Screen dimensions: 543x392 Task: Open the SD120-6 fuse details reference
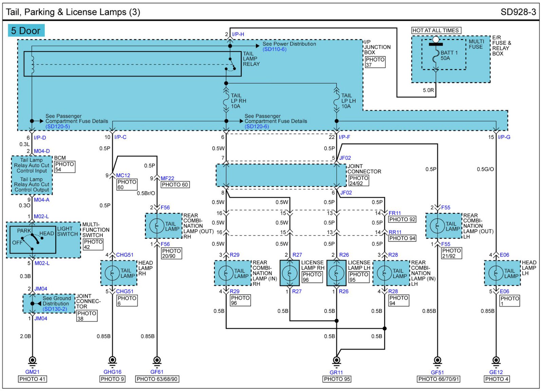(257, 127)
